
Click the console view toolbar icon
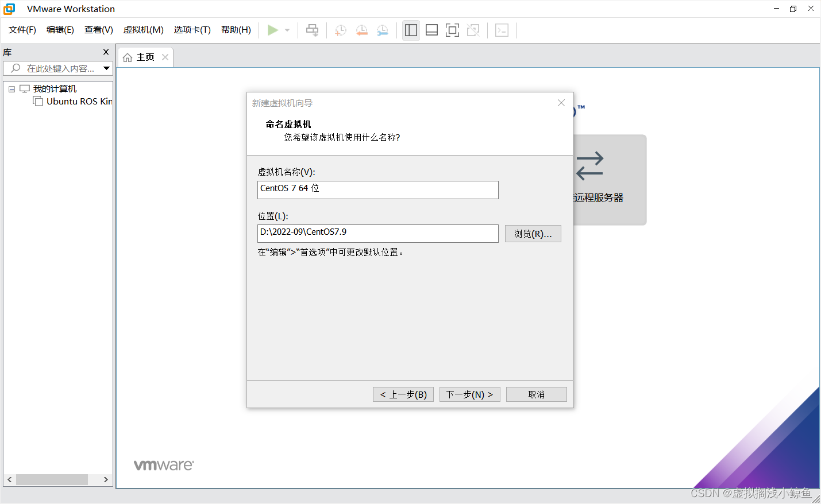point(502,30)
